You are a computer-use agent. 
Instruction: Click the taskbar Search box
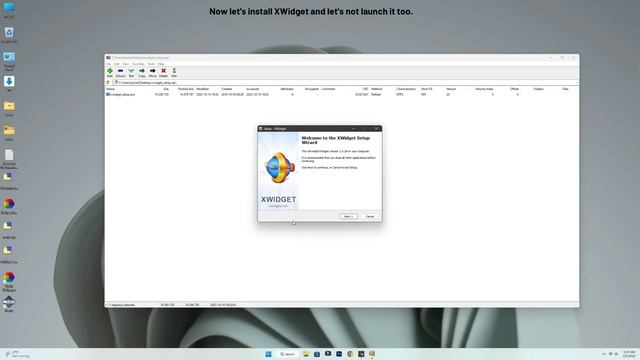pos(287,354)
